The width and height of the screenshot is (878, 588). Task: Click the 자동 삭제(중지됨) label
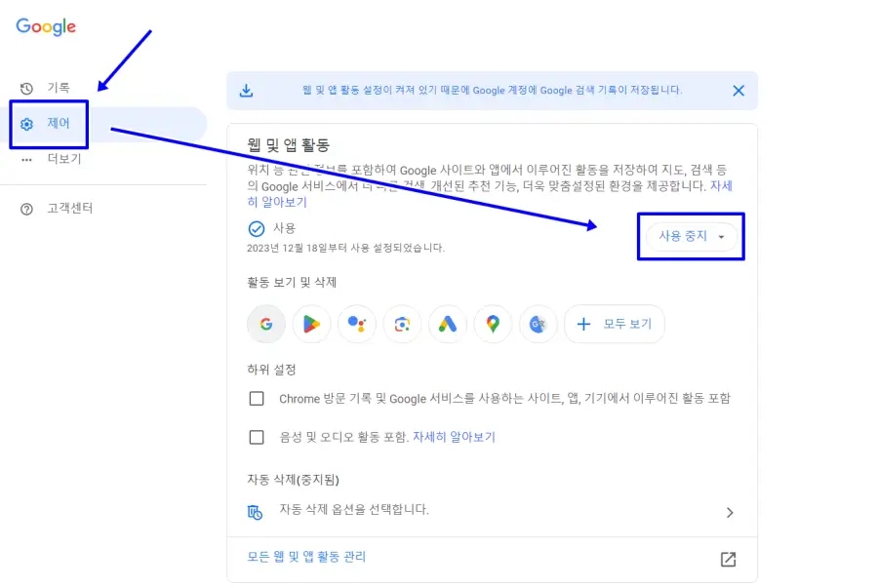293,480
